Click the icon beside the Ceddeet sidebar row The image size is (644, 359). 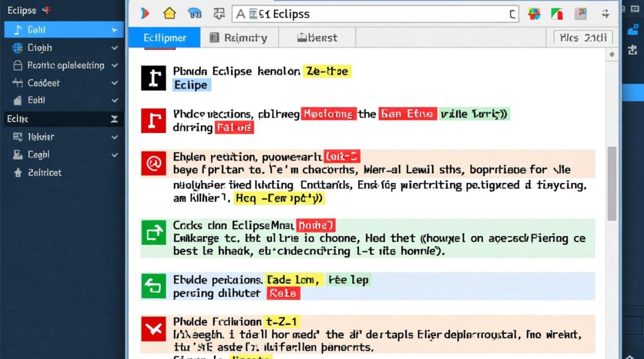click(x=18, y=83)
